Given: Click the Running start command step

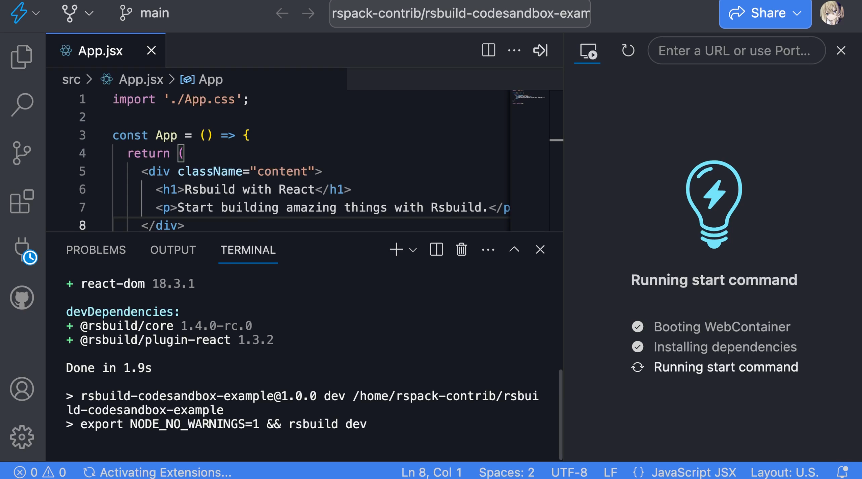Looking at the screenshot, I should (715, 367).
